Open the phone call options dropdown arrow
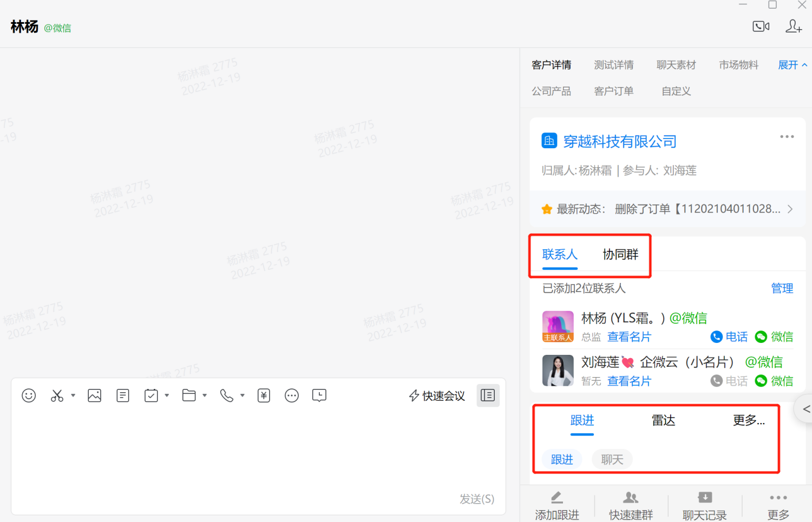 point(243,395)
